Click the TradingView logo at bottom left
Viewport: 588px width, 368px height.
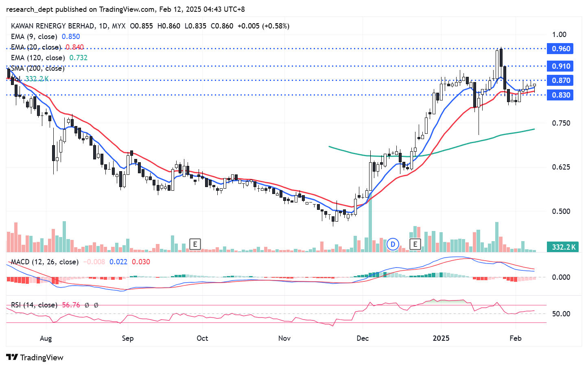pyautogui.click(x=35, y=357)
